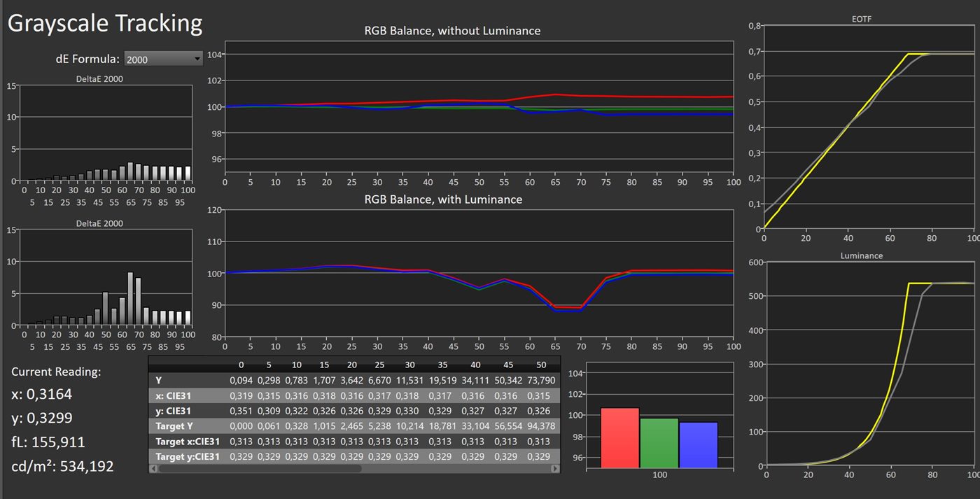This screenshot has width=980, height=499.
Task: Click the data table's horizontal scrollbar thumb
Action: (259, 468)
